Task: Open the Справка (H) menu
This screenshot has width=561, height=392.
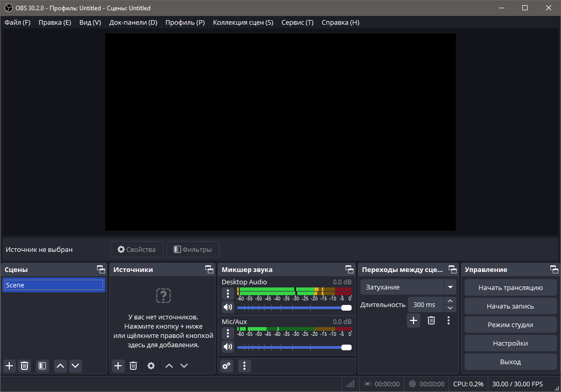Action: tap(340, 23)
